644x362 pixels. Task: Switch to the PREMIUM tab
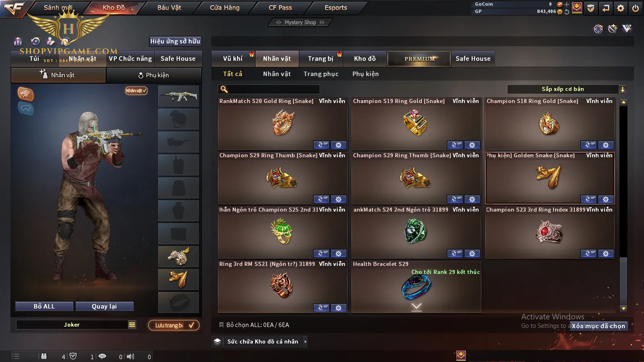coord(419,59)
